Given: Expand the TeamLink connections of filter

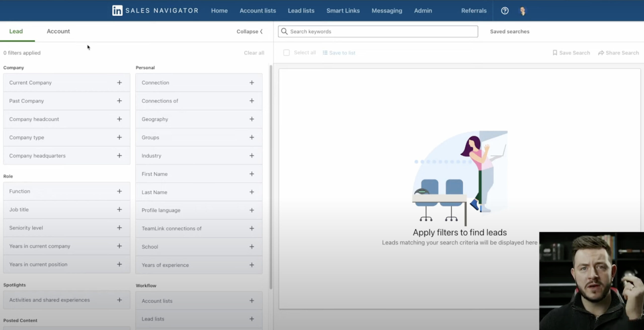Looking at the screenshot, I should pyautogui.click(x=199, y=228).
